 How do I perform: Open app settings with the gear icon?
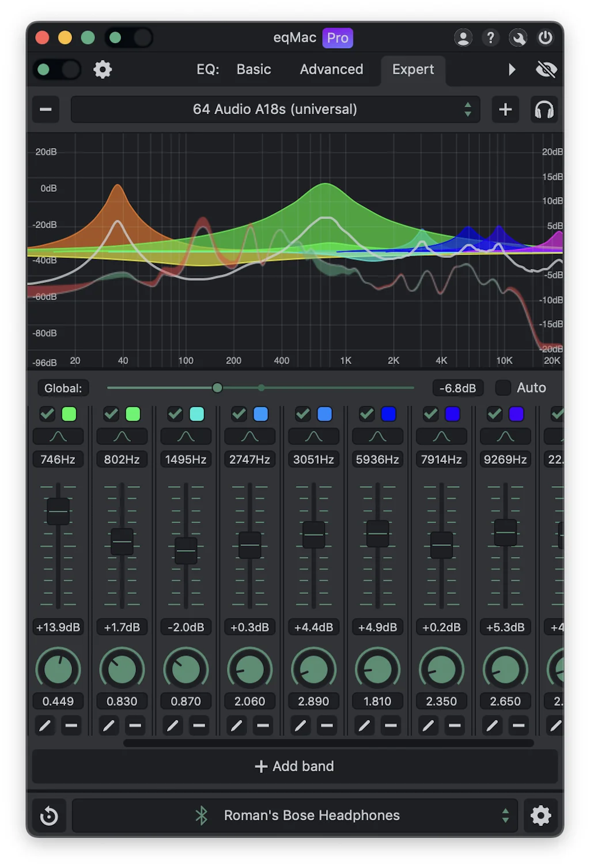coord(103,69)
